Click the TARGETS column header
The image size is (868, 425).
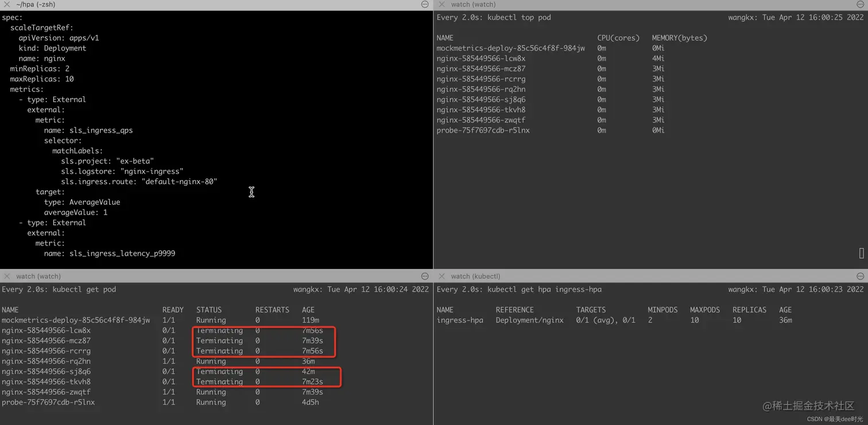[591, 310]
